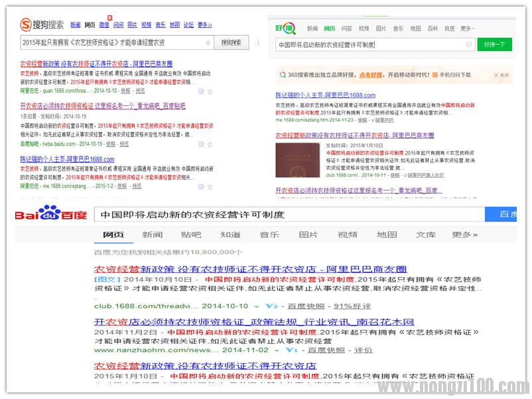Click 百度快照 on club.1688.com result

(306, 306)
